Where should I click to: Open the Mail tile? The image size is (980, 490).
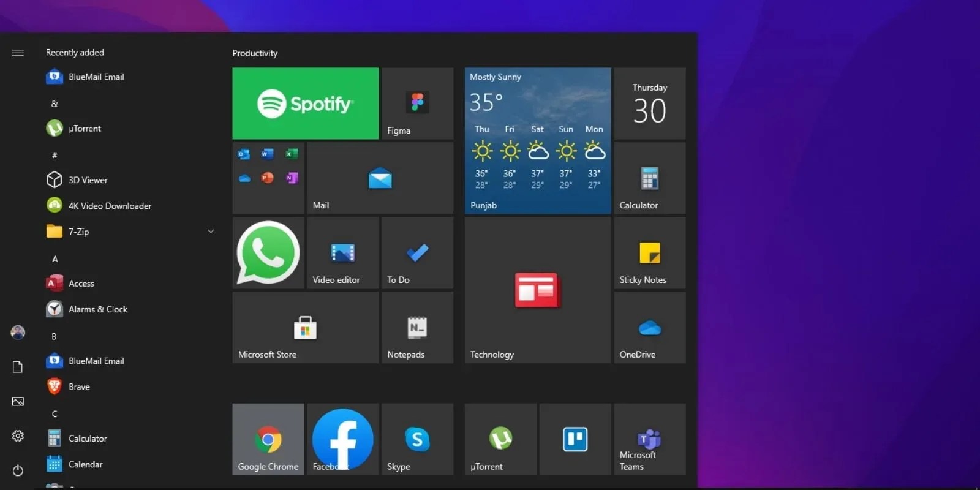tap(380, 178)
